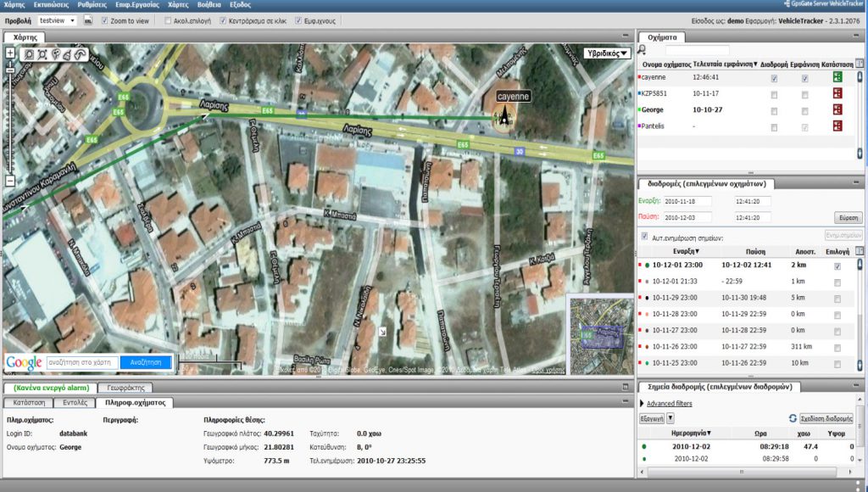Screen dimensions: 868x492
Task: Click the alarm panel restore icon
Action: click(626, 387)
